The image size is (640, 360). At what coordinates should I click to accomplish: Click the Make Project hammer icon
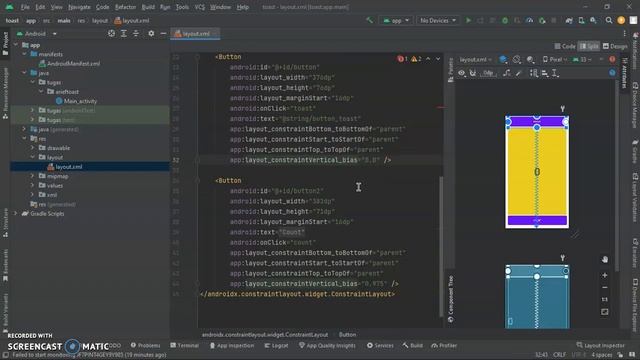pos(369,20)
